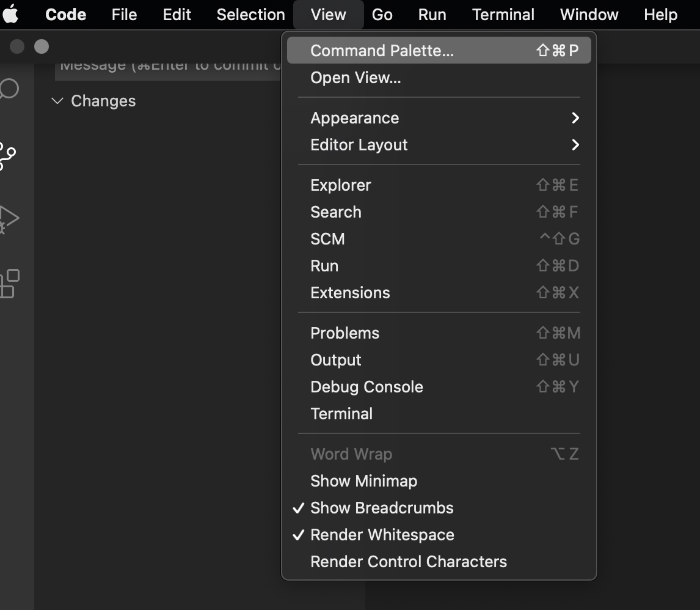Select SCM in the View menu
Image resolution: width=700 pixels, height=610 pixels.
(x=439, y=239)
